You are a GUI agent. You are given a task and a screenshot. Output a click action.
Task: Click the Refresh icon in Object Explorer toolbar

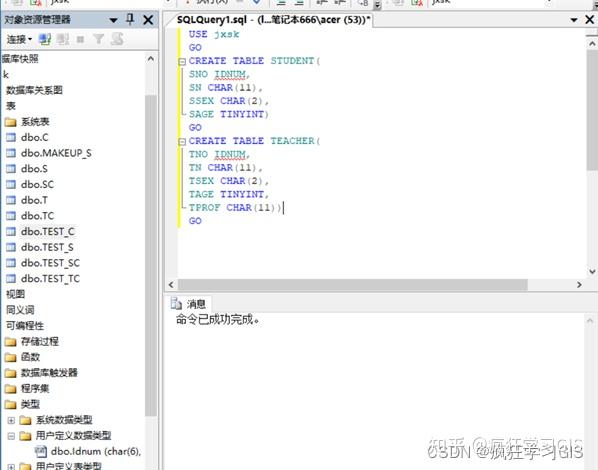[117, 39]
